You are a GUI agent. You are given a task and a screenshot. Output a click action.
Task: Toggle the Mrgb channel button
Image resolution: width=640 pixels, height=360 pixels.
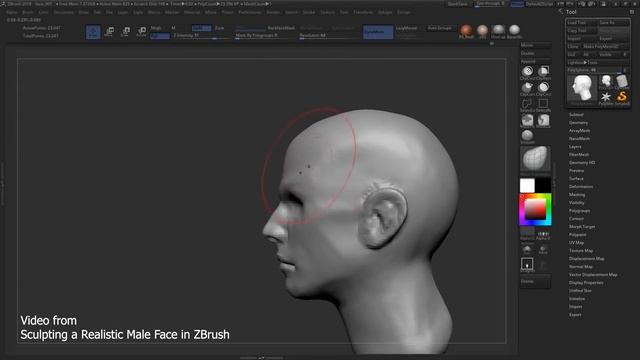point(156,28)
